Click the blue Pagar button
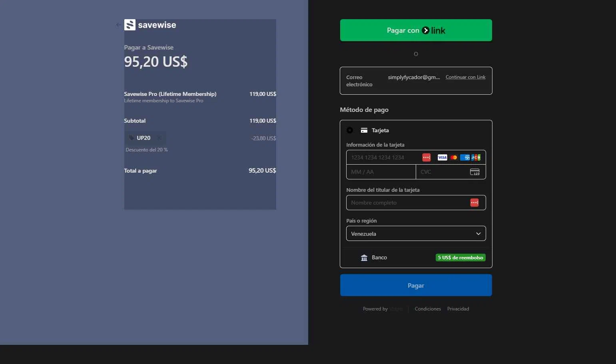 click(x=416, y=285)
